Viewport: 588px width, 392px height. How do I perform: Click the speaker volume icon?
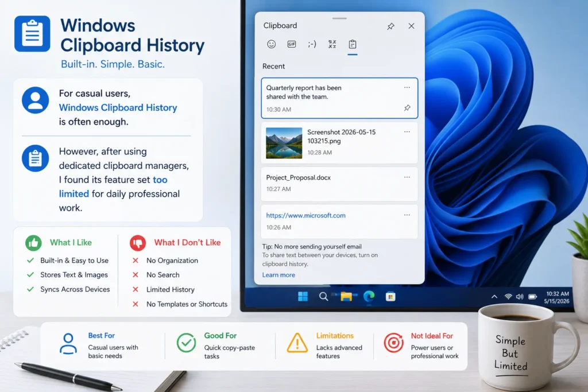pos(520,296)
